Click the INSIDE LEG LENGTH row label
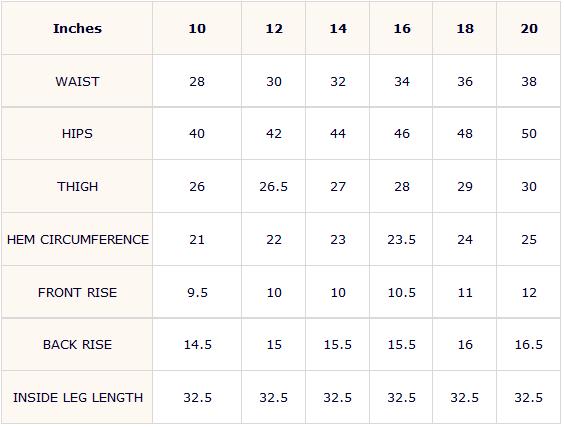 pos(78,397)
